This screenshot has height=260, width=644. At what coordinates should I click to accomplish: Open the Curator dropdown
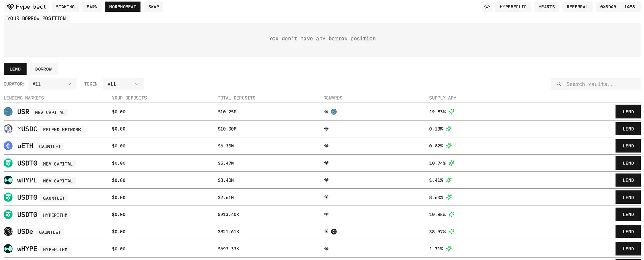(52, 84)
